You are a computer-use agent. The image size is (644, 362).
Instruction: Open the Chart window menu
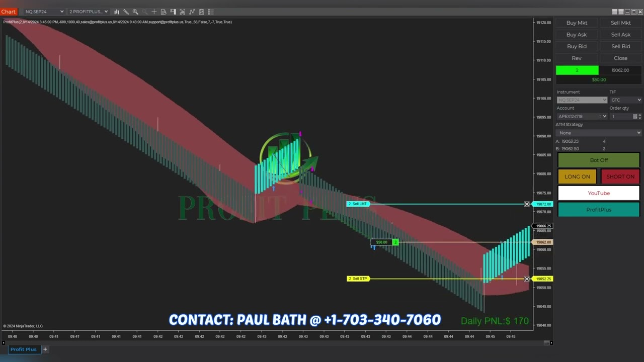coord(9,12)
